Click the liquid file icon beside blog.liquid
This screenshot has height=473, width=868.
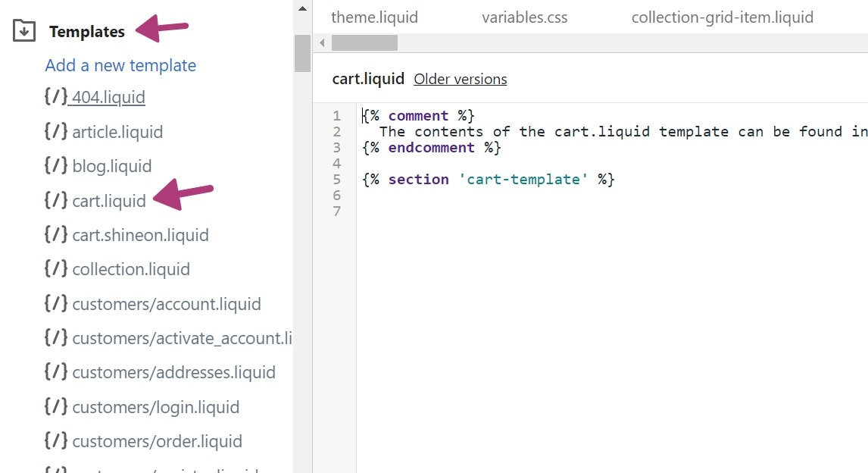click(x=56, y=165)
